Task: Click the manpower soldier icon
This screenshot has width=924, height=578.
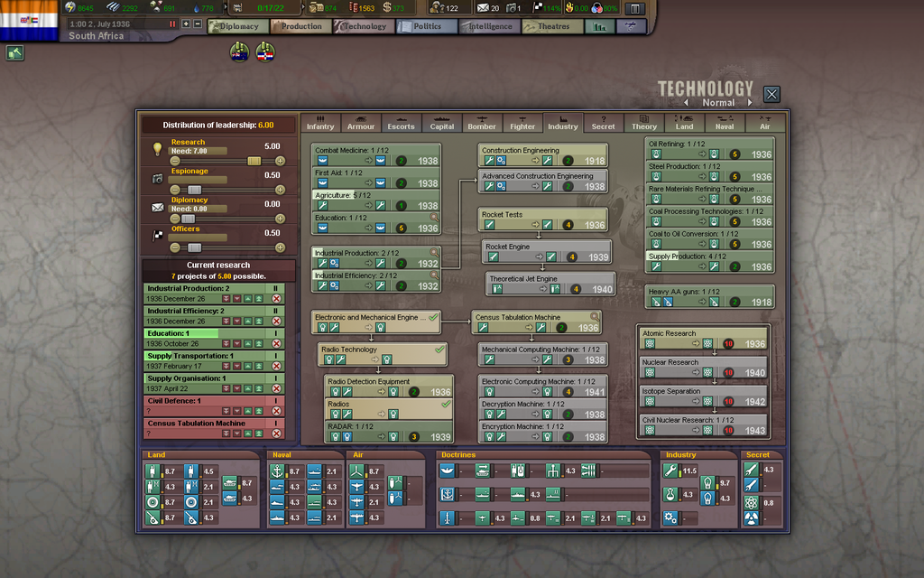Action: pos(438,7)
